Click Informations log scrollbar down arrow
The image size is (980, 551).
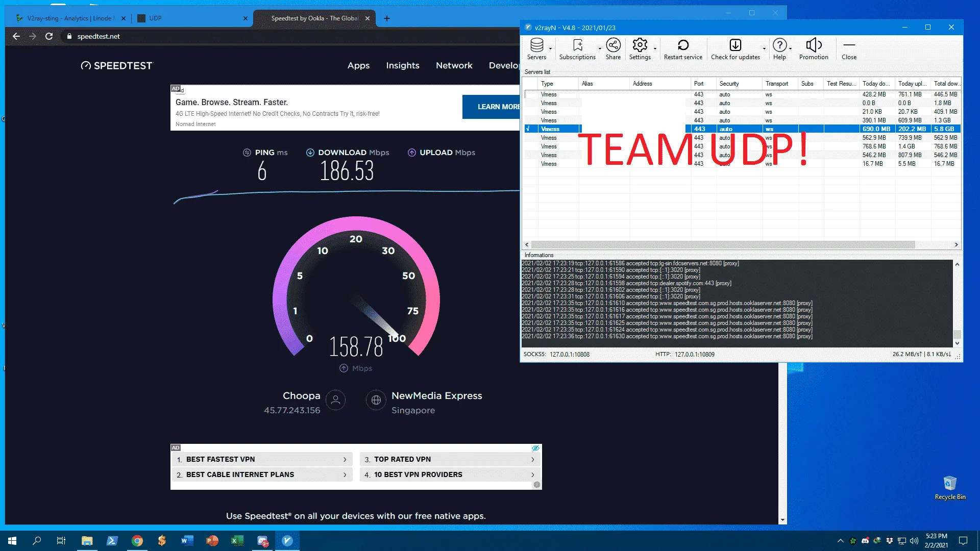pyautogui.click(x=957, y=344)
